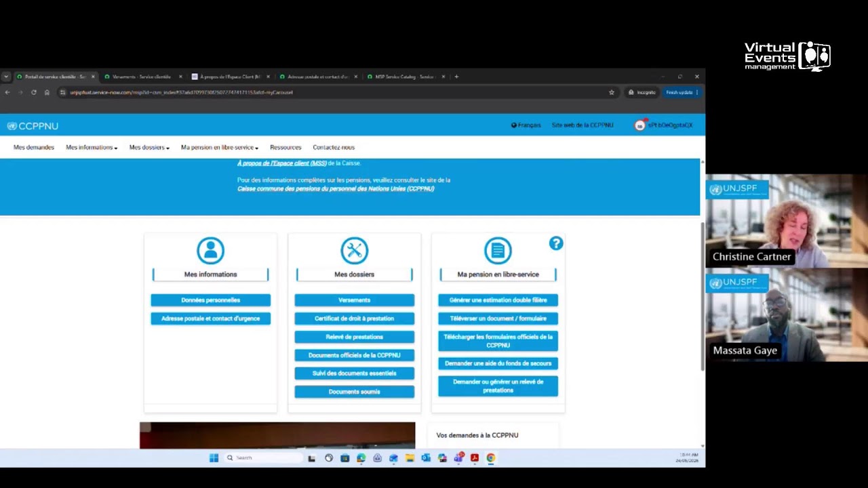This screenshot has width=868, height=488.
Task: Open the browser home page icon
Action: [47, 92]
